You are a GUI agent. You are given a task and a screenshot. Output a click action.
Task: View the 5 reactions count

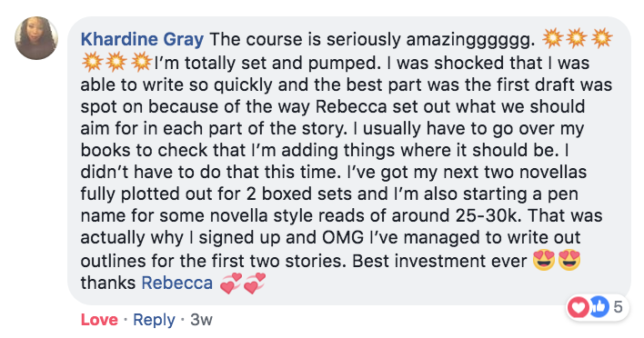coord(618,307)
